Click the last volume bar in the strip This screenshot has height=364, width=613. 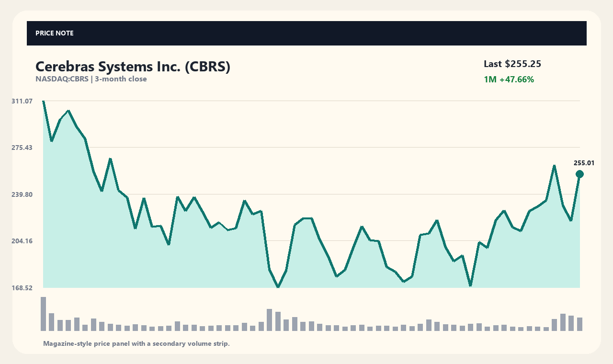tap(579, 324)
